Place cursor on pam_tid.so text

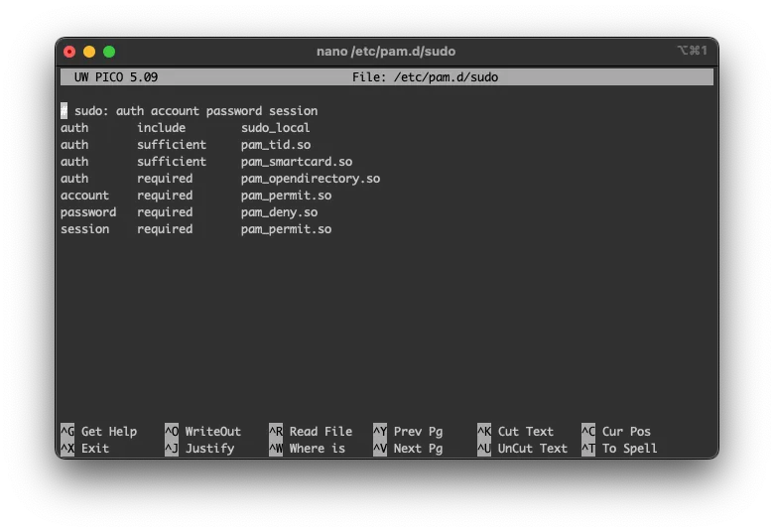(x=276, y=145)
